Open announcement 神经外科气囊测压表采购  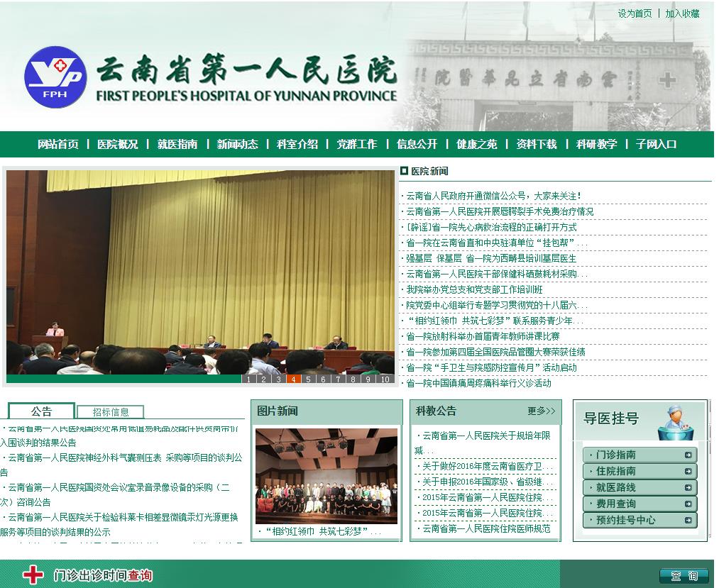(121, 465)
